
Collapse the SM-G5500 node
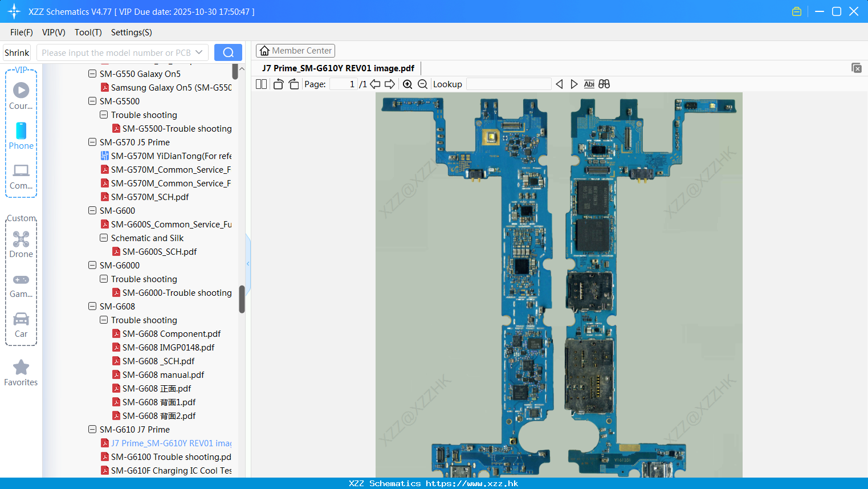click(92, 101)
